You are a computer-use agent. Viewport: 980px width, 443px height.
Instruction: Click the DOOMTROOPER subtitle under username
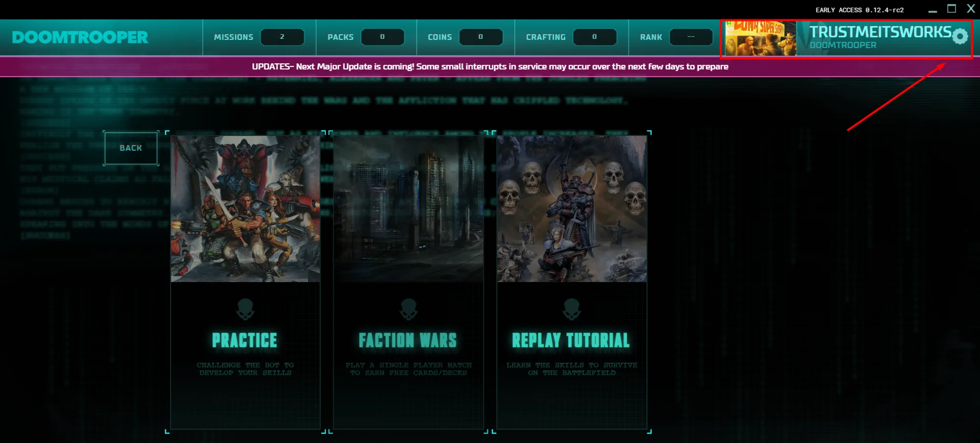[843, 45]
